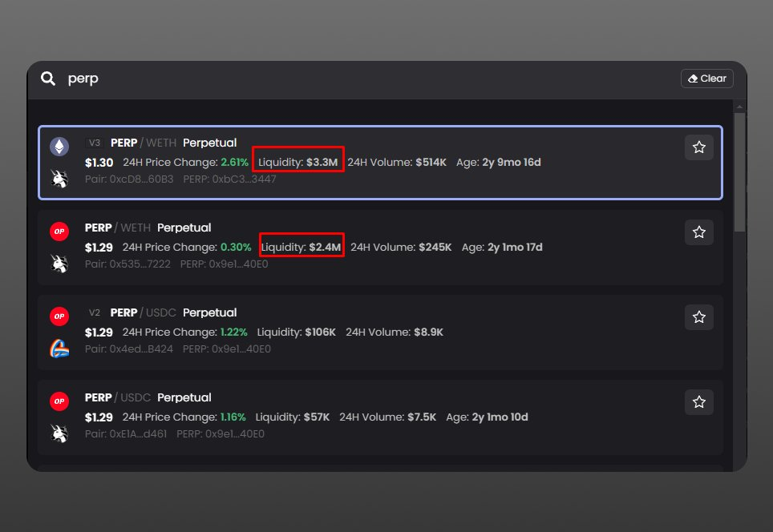Click Velodrome DEX icon in third result
The image size is (773, 532).
click(59, 349)
